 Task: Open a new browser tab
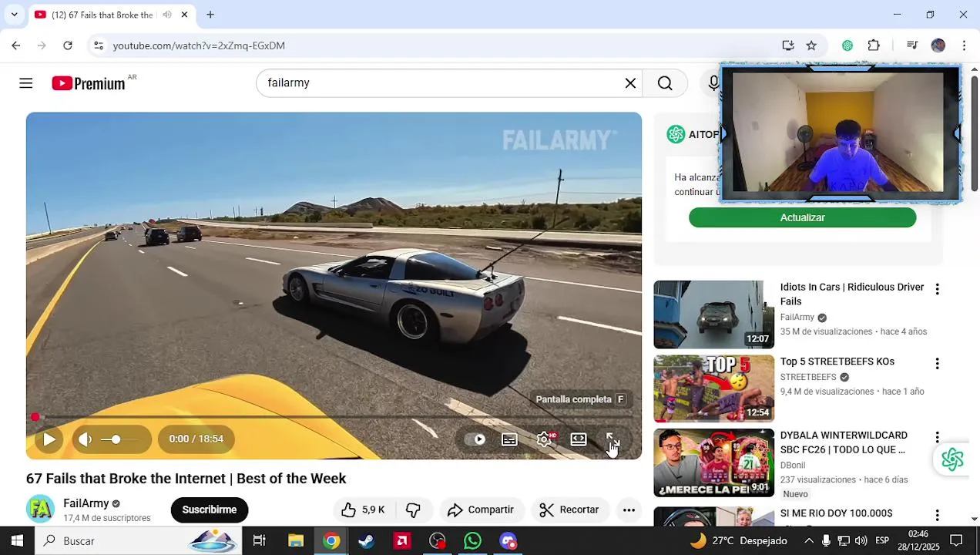(210, 15)
